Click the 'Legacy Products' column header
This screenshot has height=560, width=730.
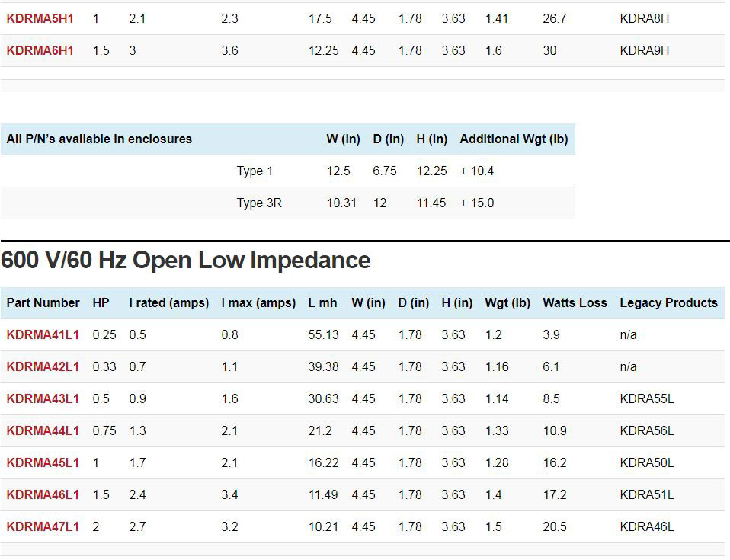(668, 302)
